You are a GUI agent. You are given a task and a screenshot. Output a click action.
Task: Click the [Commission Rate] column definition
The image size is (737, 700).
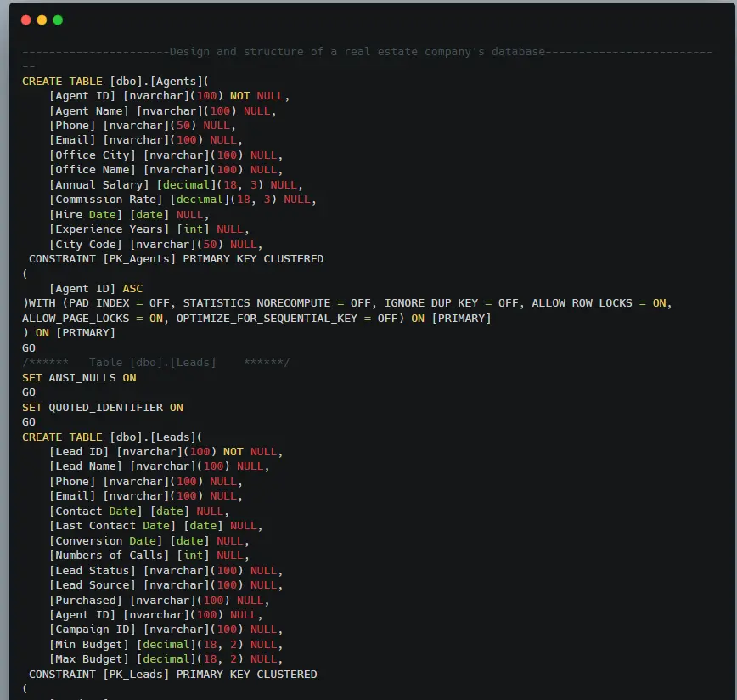pyautogui.click(x=183, y=200)
